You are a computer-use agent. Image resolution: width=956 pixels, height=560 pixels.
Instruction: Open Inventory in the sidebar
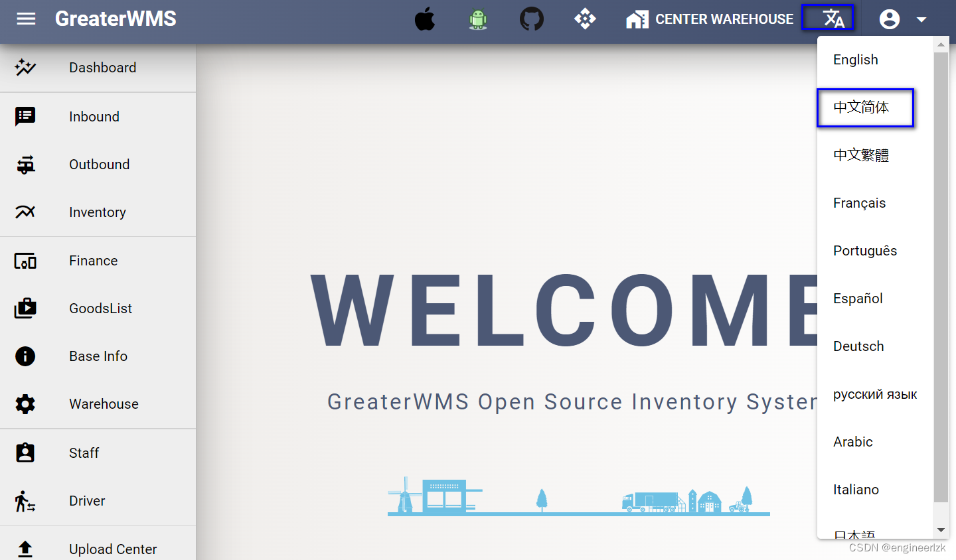(98, 212)
